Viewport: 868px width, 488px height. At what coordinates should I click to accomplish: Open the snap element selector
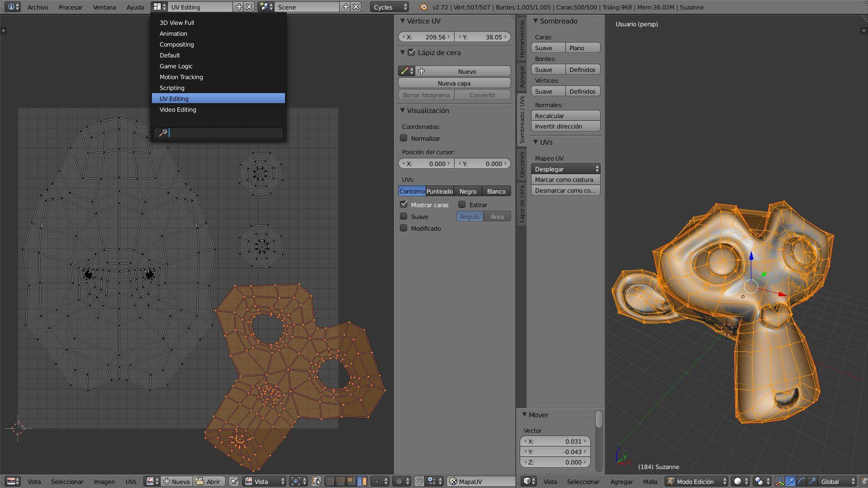tap(434, 481)
